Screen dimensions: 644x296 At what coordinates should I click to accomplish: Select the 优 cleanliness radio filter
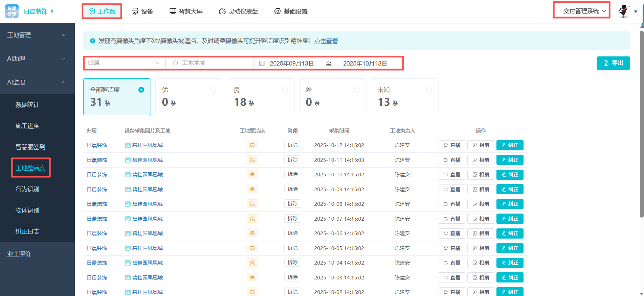pos(213,90)
